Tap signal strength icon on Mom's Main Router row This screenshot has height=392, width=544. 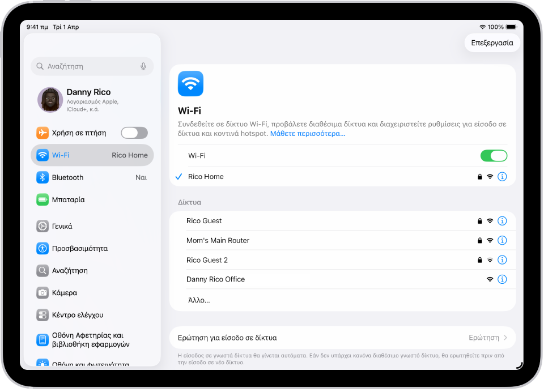[490, 240]
